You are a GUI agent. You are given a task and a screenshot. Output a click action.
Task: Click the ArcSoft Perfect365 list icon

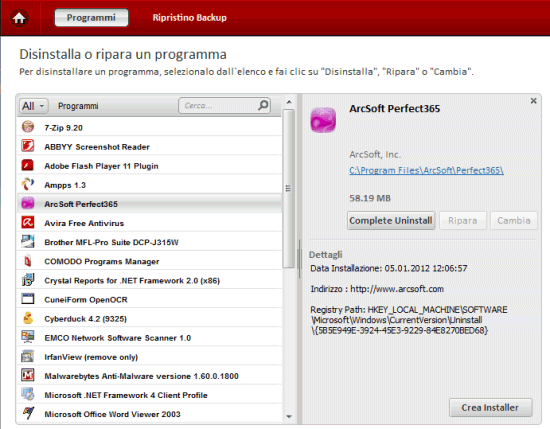28,203
